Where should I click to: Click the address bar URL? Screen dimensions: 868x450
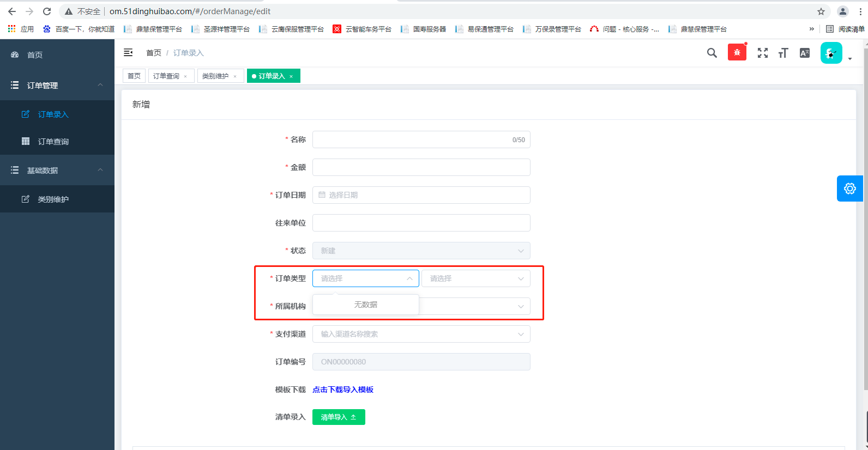point(190,11)
